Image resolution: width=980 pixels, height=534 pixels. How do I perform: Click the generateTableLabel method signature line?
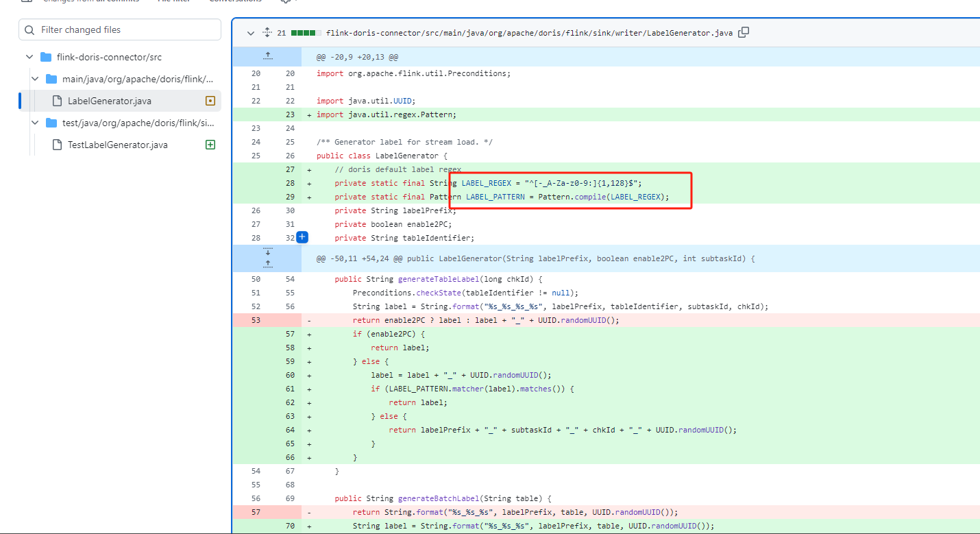439,279
